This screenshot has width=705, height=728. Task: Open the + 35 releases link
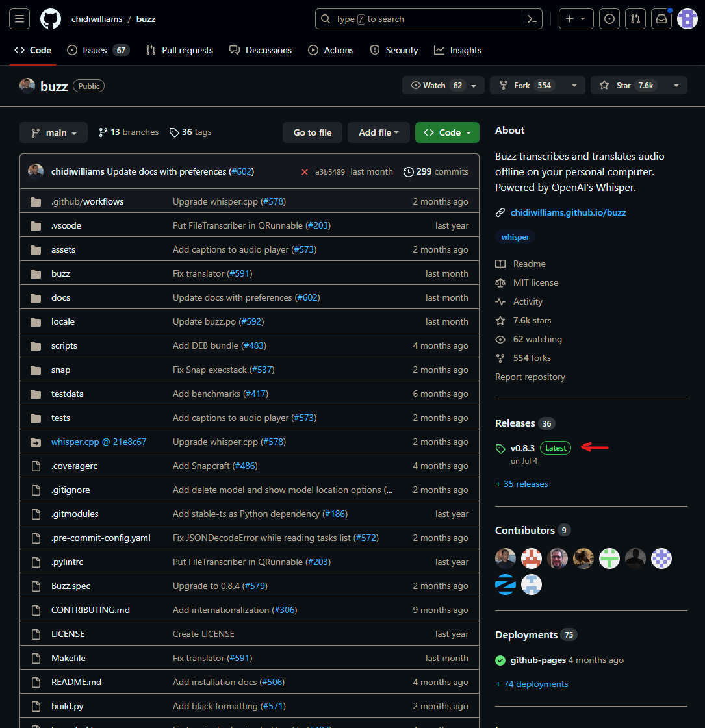(x=522, y=484)
